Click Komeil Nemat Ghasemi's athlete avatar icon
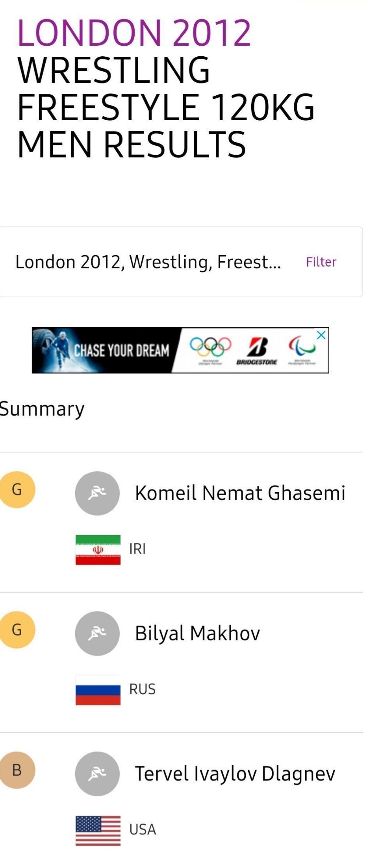 (x=97, y=493)
